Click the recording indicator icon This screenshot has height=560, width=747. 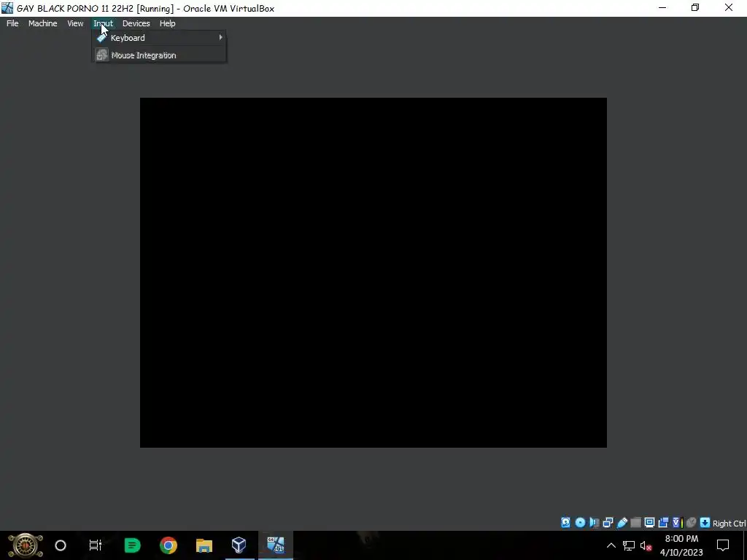tap(663, 523)
